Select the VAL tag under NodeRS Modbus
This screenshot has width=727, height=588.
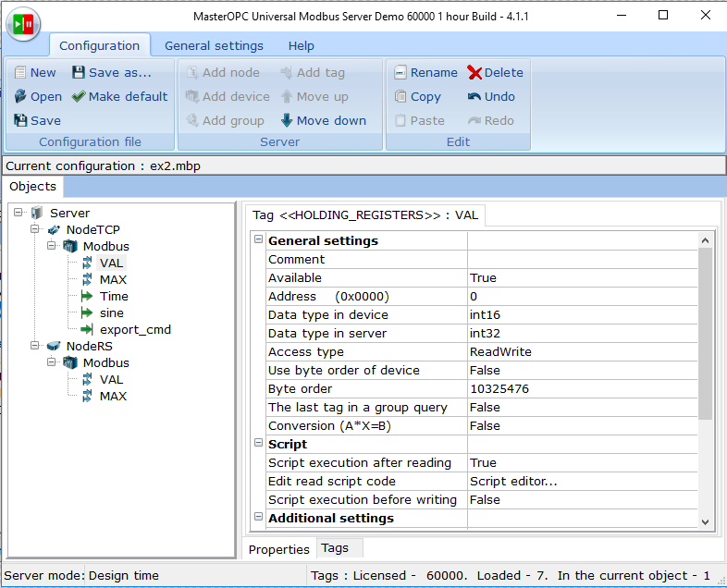point(111,379)
